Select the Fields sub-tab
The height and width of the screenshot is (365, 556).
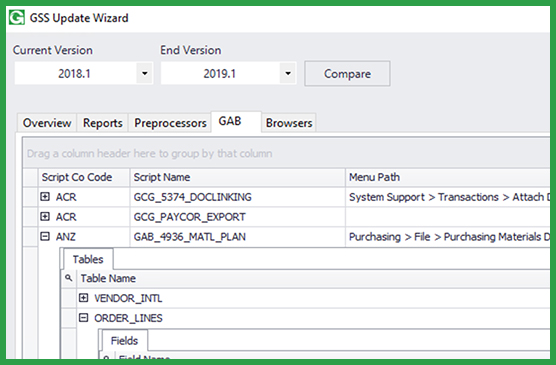click(x=124, y=341)
